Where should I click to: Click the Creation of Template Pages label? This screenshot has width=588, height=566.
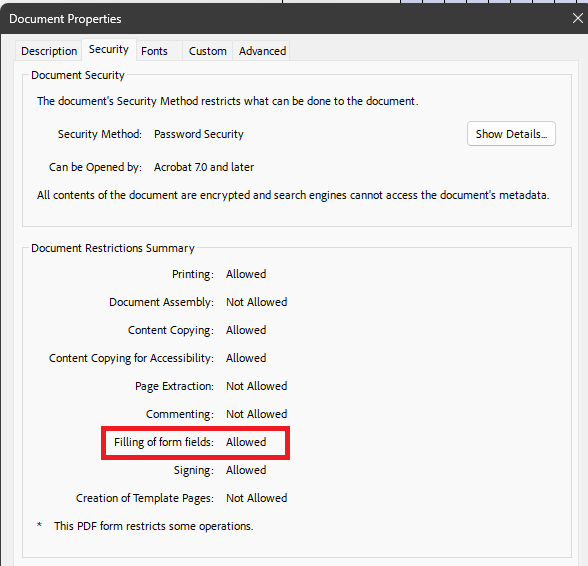(145, 498)
